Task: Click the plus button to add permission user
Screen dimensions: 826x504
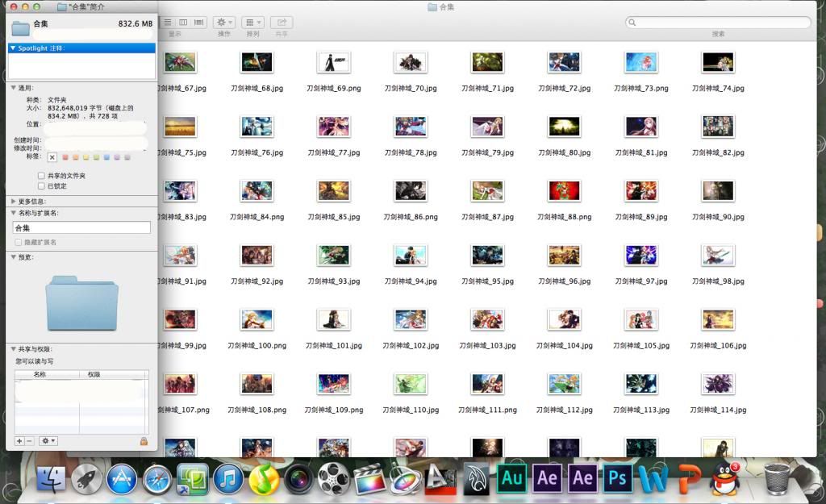Action: pyautogui.click(x=19, y=441)
